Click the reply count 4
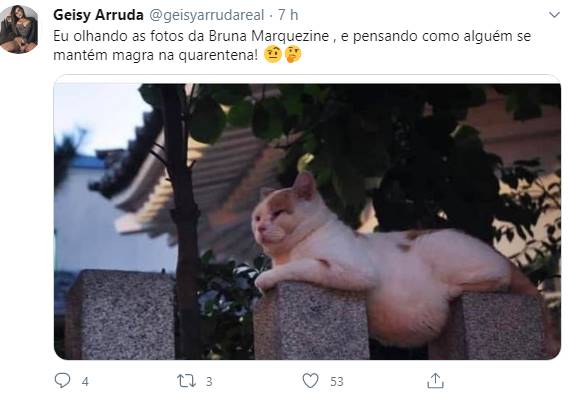This screenshot has width=575, height=400. [x=85, y=382]
